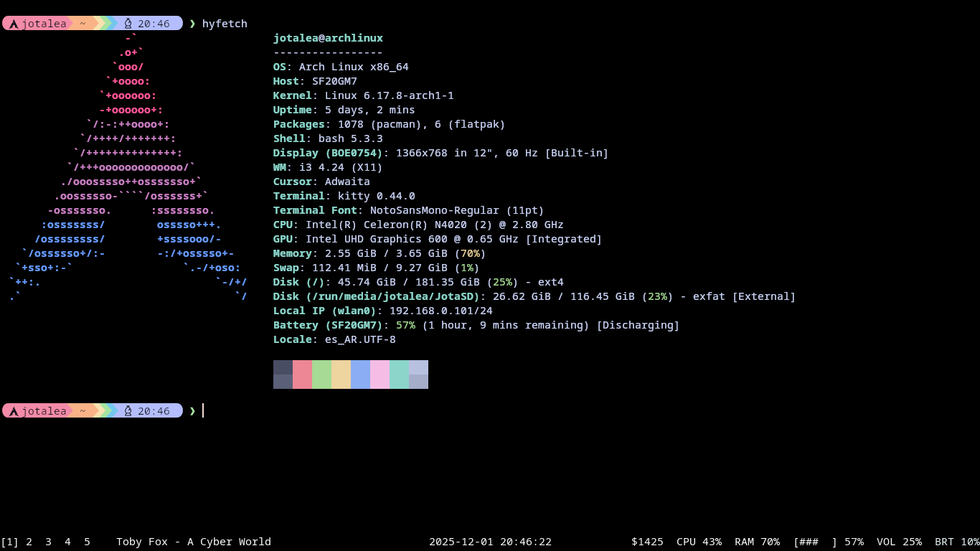Click the 'CPU 43%' bar indicator

click(x=699, y=542)
